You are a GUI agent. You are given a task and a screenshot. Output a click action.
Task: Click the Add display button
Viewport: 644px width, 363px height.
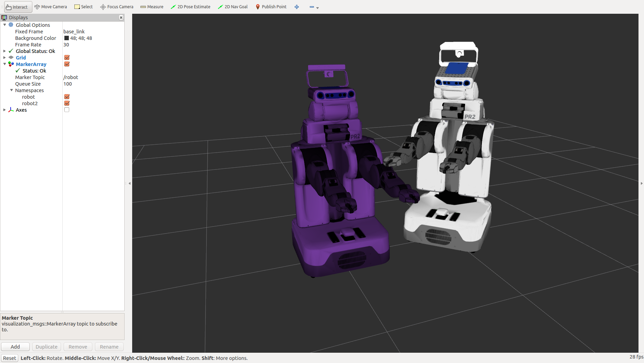tap(15, 346)
